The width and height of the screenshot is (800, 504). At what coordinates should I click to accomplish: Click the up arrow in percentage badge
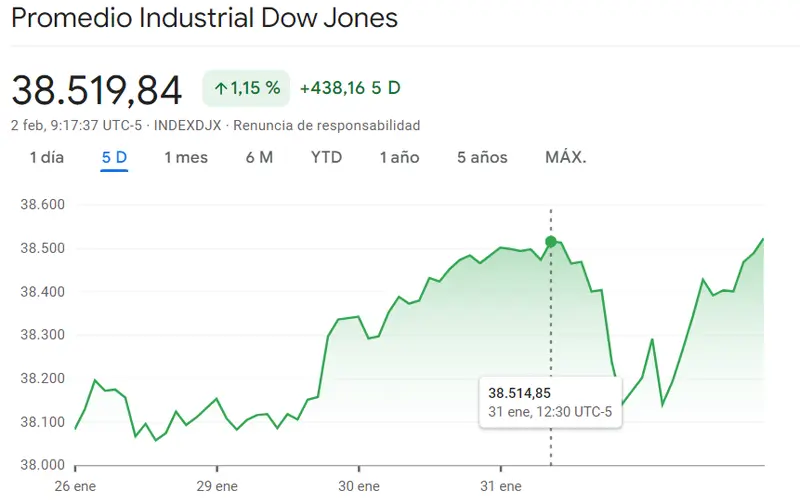[220, 88]
